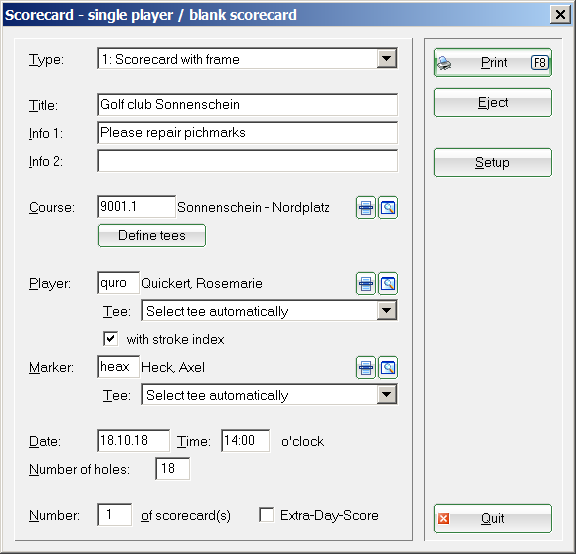The height and width of the screenshot is (554, 576).
Task: Select the Date input field
Action: point(133,440)
